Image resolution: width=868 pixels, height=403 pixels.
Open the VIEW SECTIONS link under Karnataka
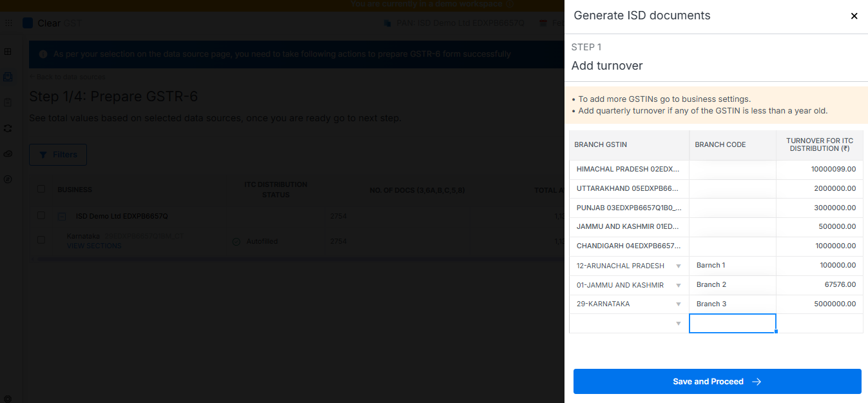[94, 246]
